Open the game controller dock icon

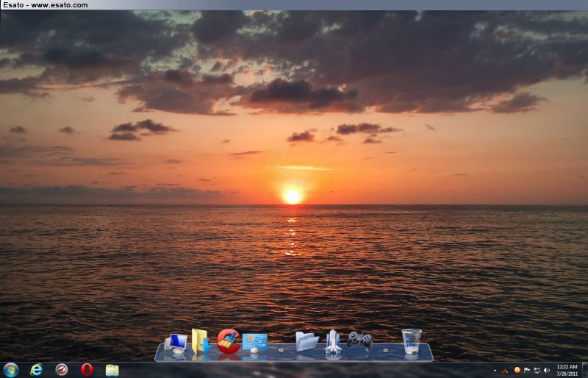coord(359,340)
